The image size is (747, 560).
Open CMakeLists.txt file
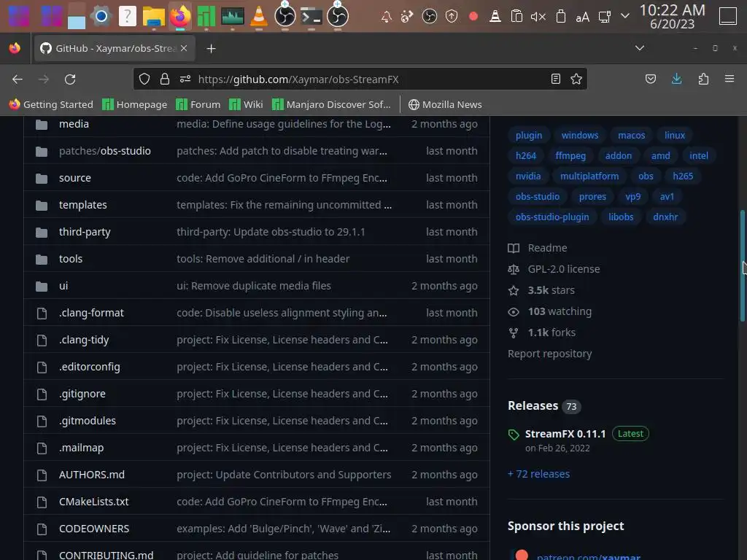click(x=94, y=502)
